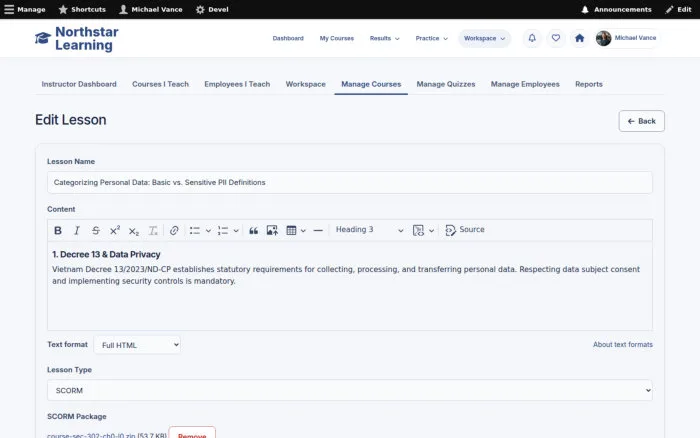Open Announcements in admin toolbar
Screen dimensions: 700x438
click(x=616, y=9)
